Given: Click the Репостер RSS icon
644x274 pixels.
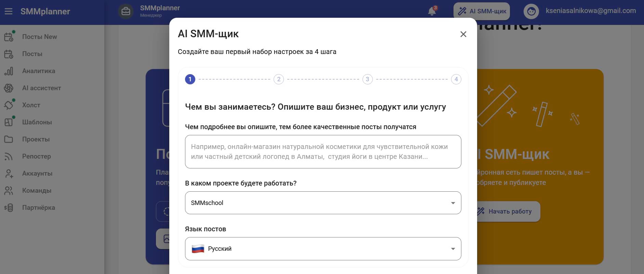Looking at the screenshot, I should point(9,156).
